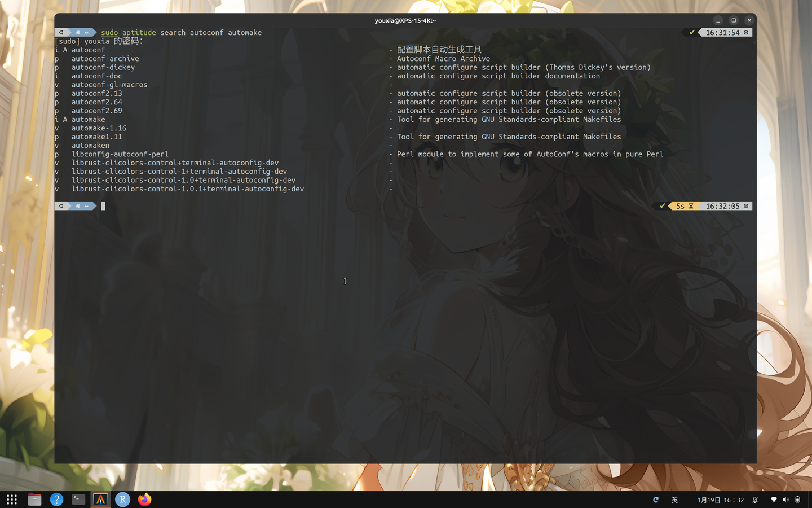This screenshot has width=812, height=508.
Task: Click the home icon in the prompt segment
Action: click(77, 32)
